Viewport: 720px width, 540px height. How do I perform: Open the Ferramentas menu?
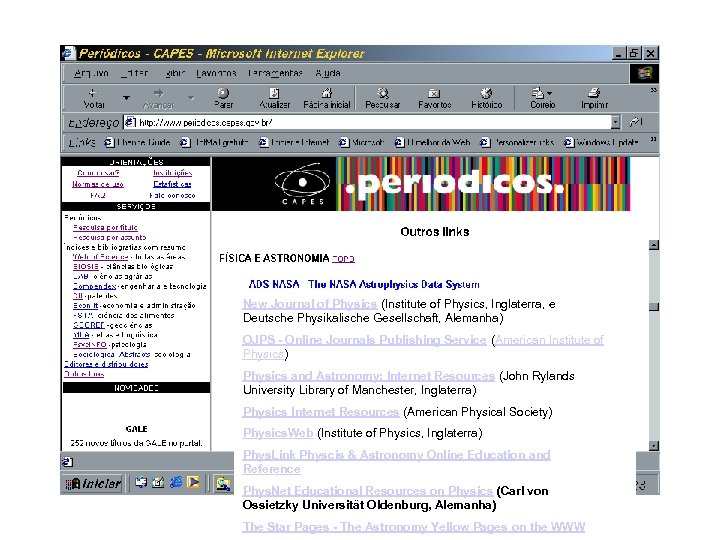click(275, 73)
